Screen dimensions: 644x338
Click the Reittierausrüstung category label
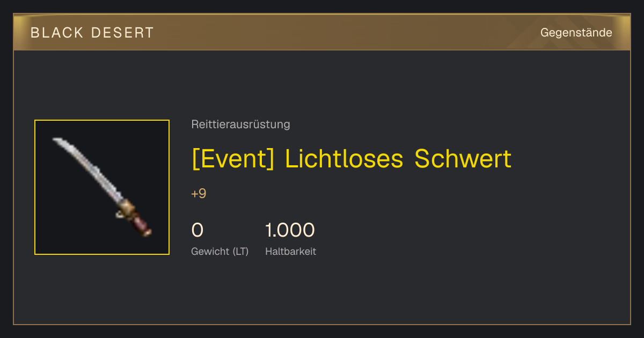[240, 124]
